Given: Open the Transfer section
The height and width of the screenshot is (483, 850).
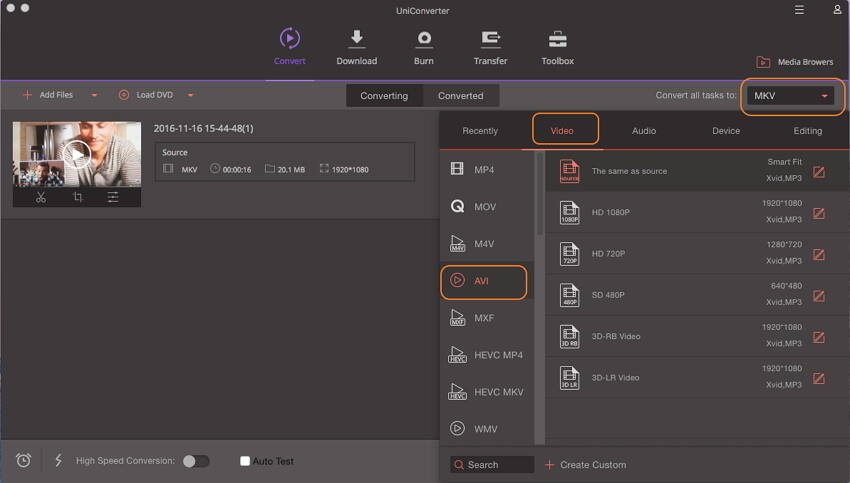Looking at the screenshot, I should coord(490,47).
